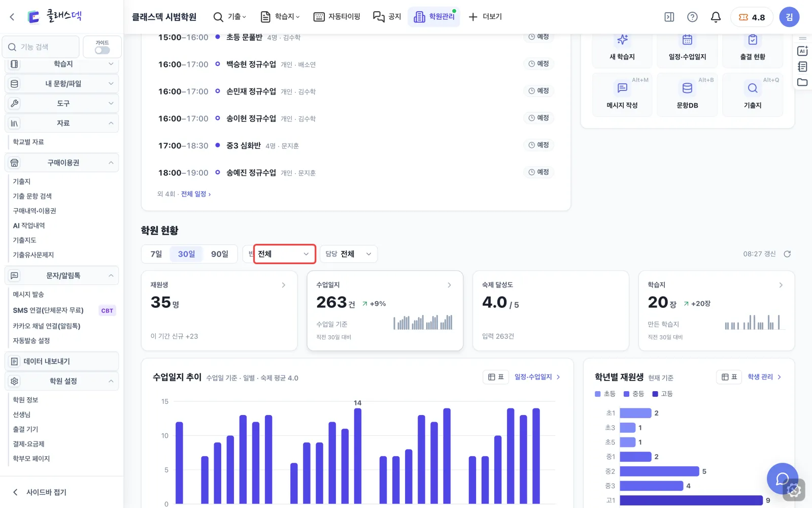Viewport: 812px width, 508px height.
Task: Open the folder icon on right rail
Action: tap(802, 82)
